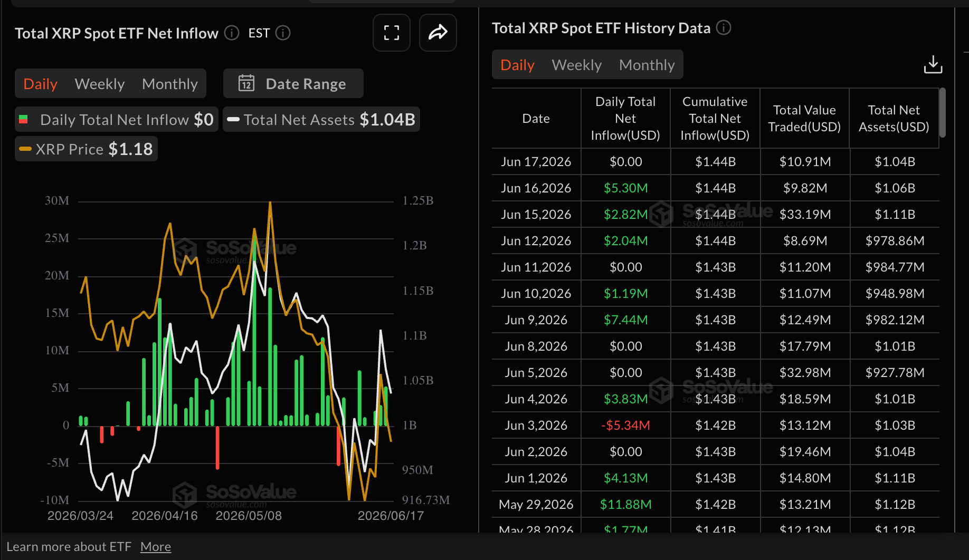The height and width of the screenshot is (560, 969).
Task: Select Daily tab in History Data
Action: click(518, 65)
